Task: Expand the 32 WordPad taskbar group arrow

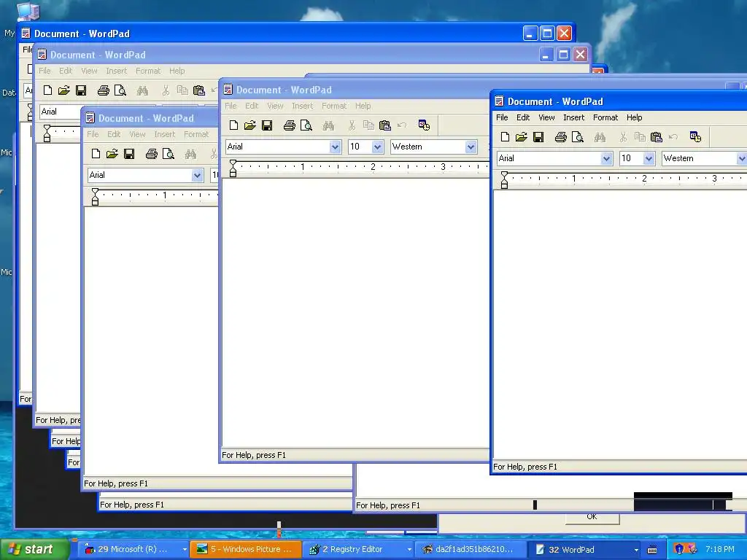Action: tap(636, 550)
